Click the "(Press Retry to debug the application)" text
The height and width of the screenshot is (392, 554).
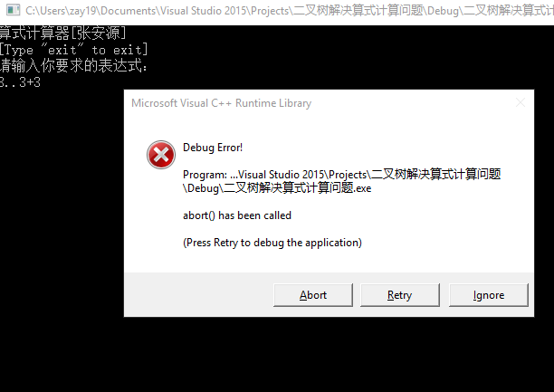point(272,243)
